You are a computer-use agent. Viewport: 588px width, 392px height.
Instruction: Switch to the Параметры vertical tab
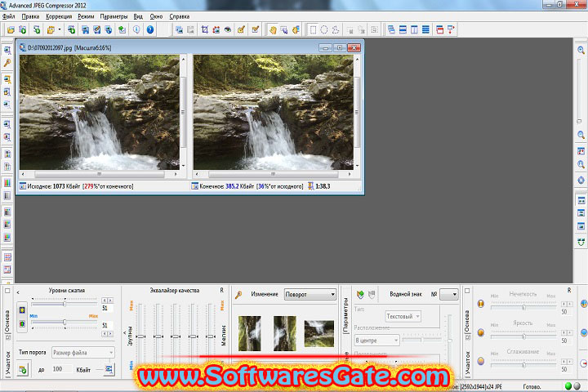345,315
